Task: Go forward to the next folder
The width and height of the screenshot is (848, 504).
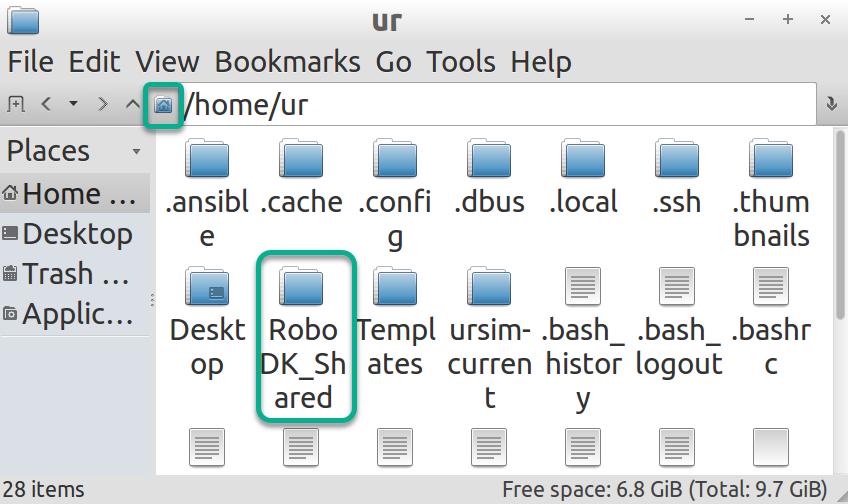Action: click(102, 104)
